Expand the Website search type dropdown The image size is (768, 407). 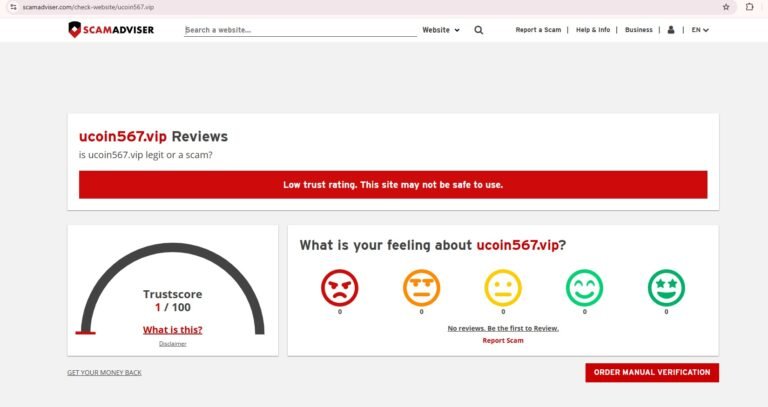point(441,30)
